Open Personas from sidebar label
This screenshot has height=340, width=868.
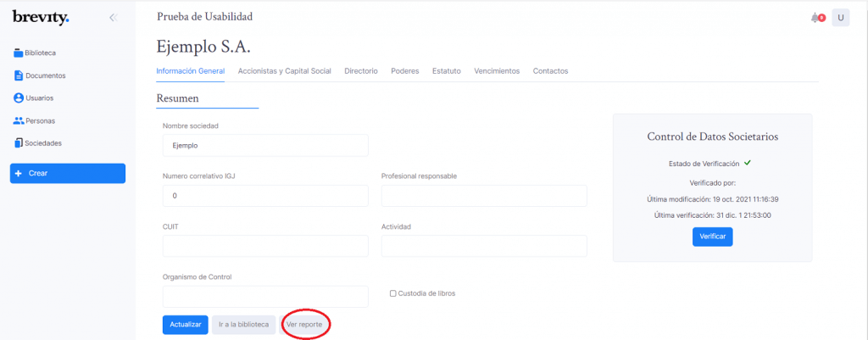click(41, 120)
